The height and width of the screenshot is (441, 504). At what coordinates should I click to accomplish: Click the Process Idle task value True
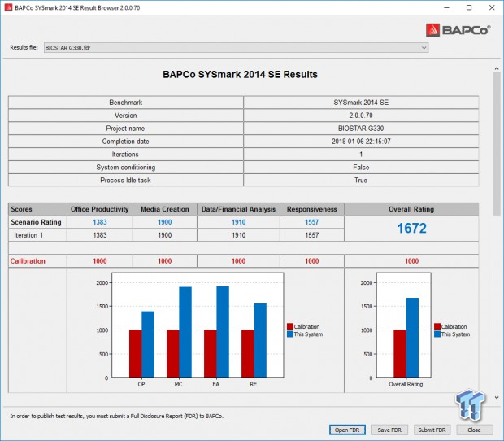(361, 180)
